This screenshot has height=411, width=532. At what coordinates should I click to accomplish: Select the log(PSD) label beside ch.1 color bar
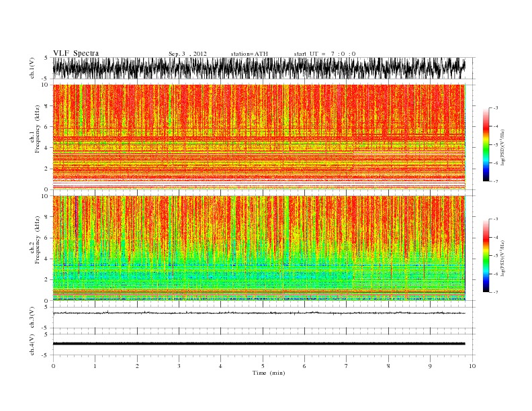[x=502, y=146]
